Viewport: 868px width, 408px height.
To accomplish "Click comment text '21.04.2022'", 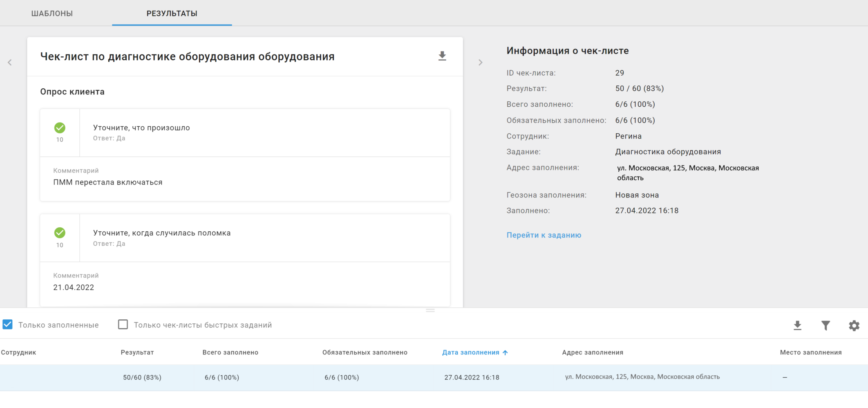I will tap(74, 287).
